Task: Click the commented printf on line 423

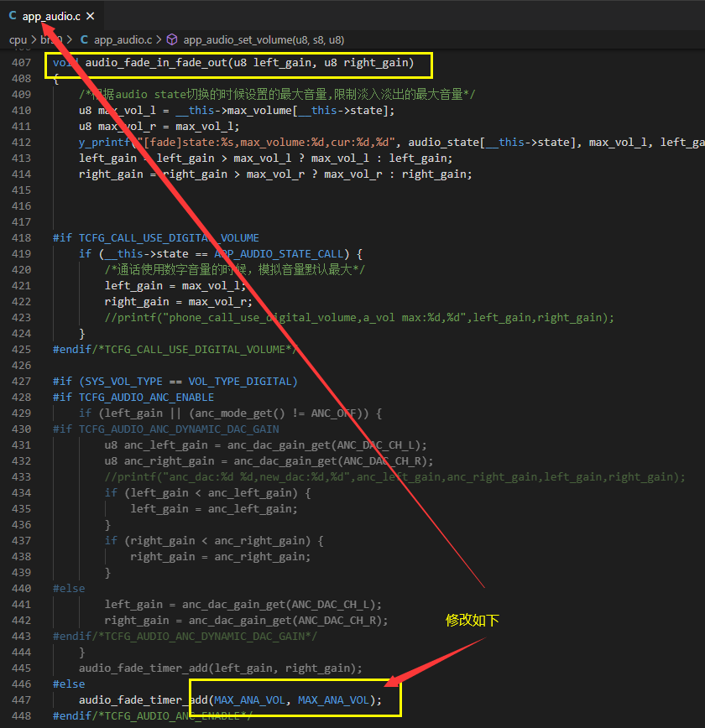Action: [x=359, y=318]
